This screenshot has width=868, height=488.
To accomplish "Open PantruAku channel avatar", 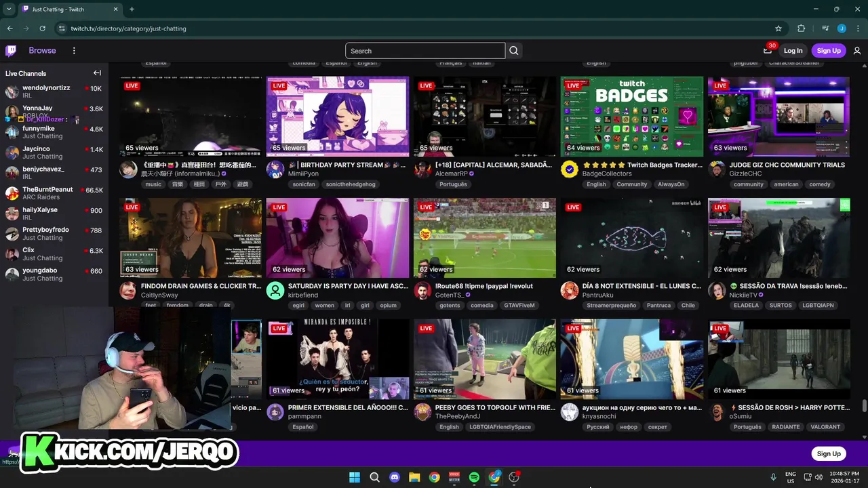I will point(570,291).
